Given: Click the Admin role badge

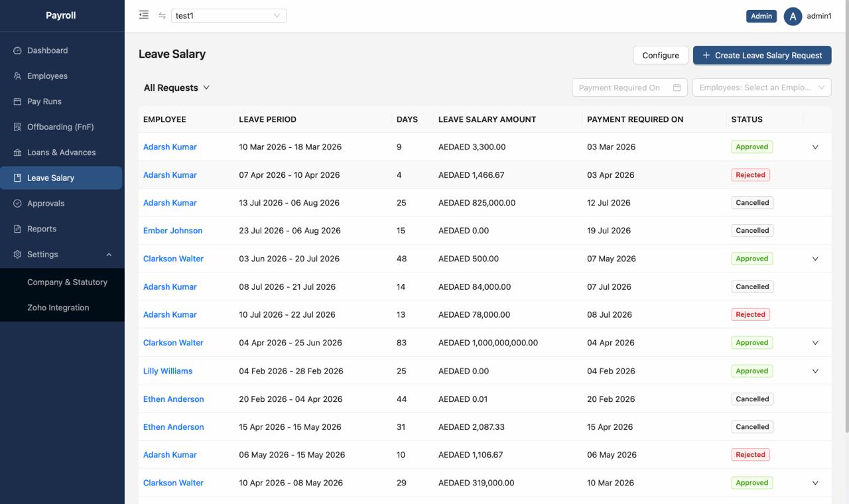Looking at the screenshot, I should click(x=761, y=16).
